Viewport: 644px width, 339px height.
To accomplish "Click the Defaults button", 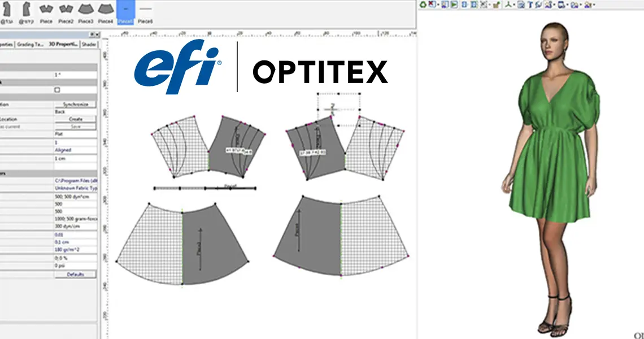I will pos(75,275).
